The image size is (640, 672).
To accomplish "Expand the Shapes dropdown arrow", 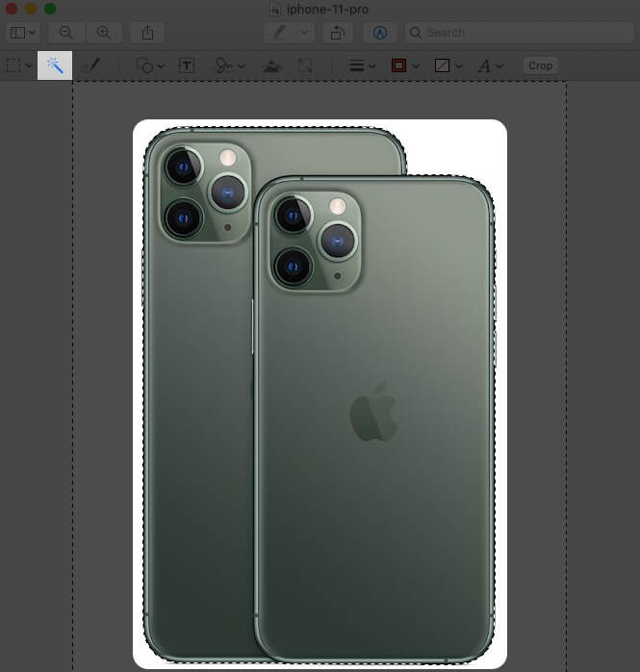I will (161, 66).
